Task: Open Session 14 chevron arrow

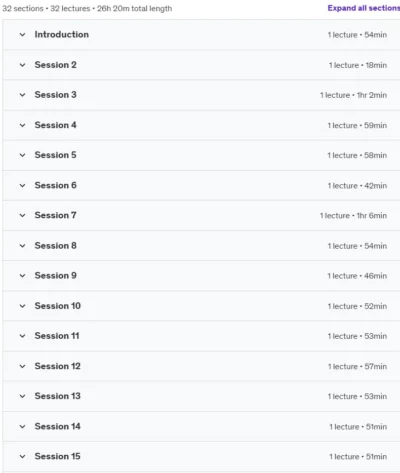Action: [x=22, y=426]
